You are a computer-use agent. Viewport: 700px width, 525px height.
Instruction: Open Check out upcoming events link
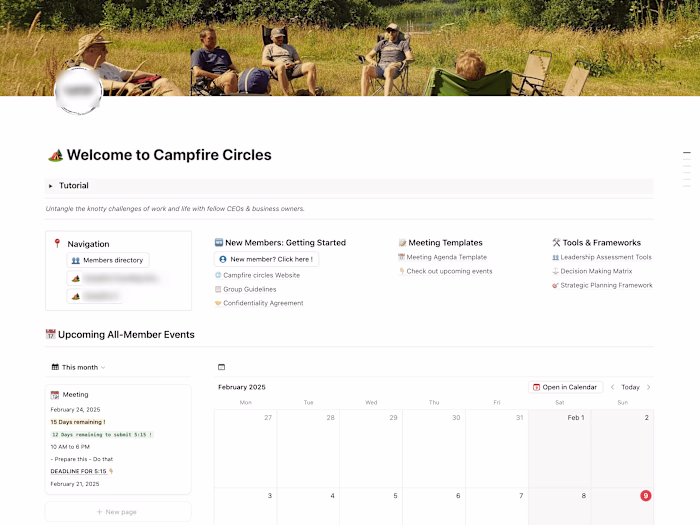click(449, 271)
